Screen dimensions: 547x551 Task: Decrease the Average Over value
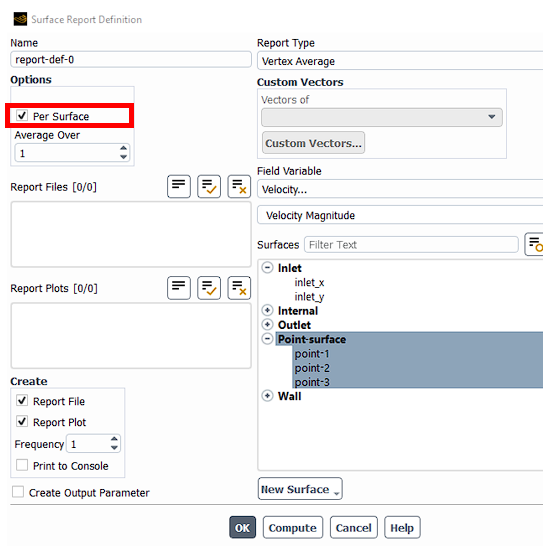point(123,157)
